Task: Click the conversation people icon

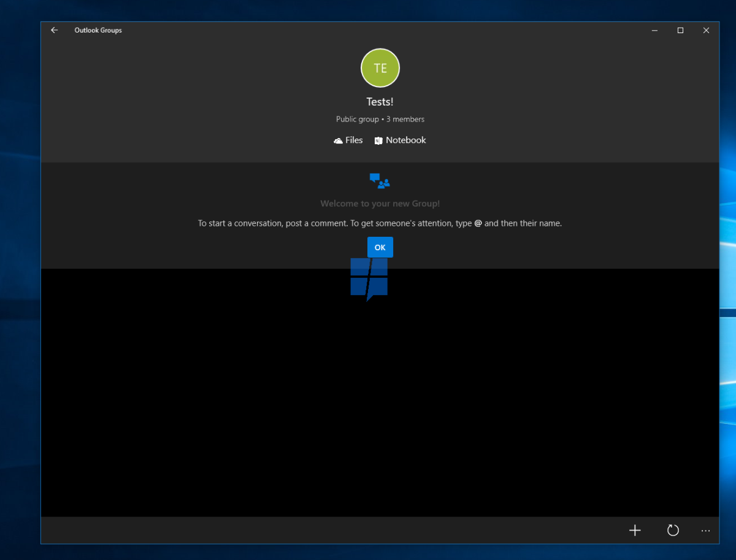Action: [380, 180]
